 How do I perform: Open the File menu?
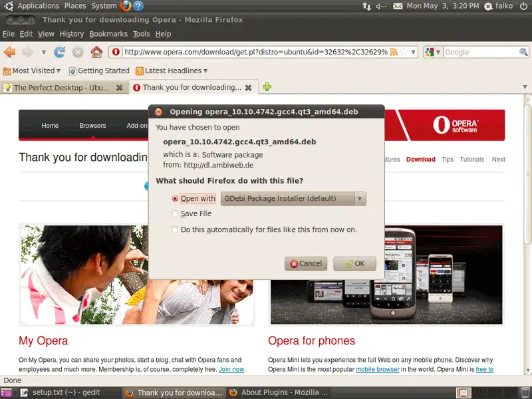9,34
